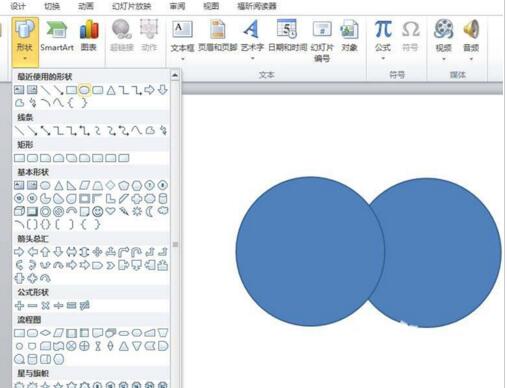The image size is (507, 388).
Task: Switch to the 动画 animations tab
Action: tap(86, 6)
